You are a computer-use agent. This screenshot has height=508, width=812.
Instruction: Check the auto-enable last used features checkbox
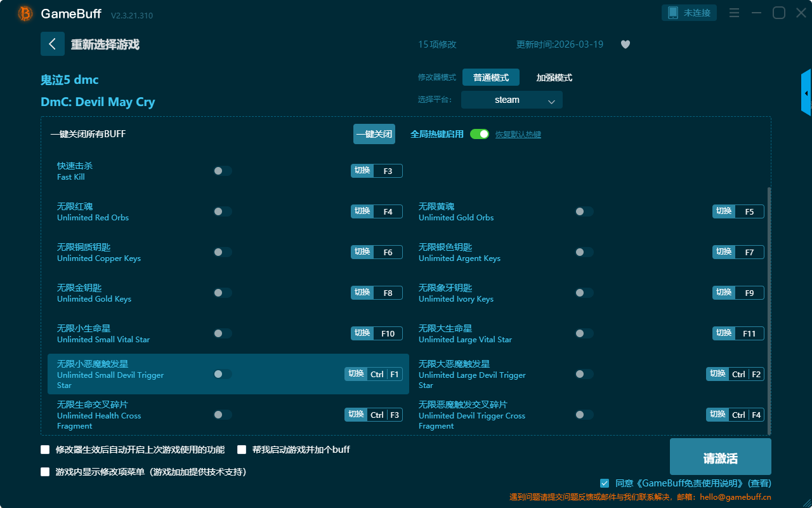[45, 450]
